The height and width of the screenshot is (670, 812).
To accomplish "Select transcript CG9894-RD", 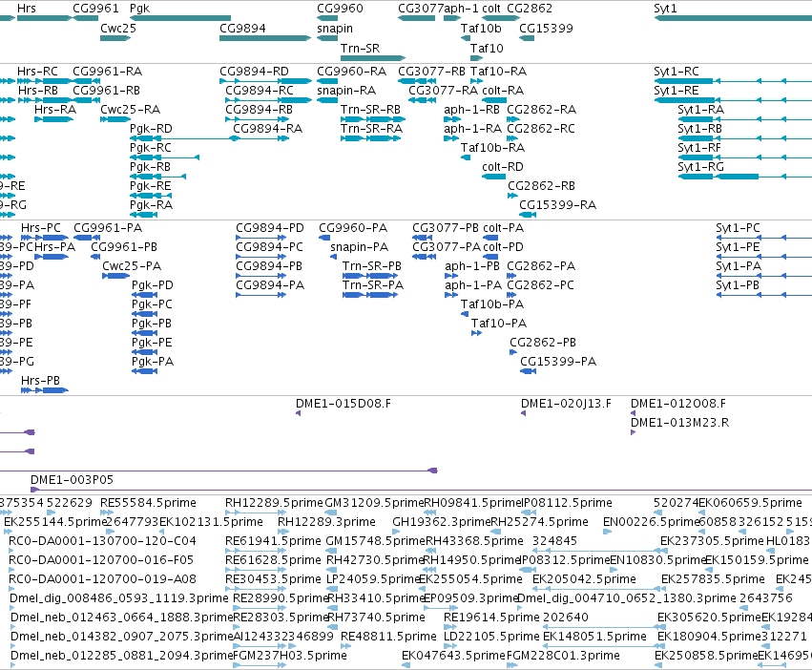I will tap(254, 71).
